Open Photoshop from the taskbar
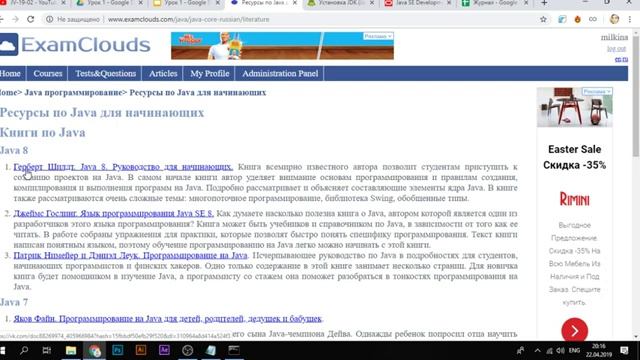640x360 pixels. pyautogui.click(x=118, y=350)
